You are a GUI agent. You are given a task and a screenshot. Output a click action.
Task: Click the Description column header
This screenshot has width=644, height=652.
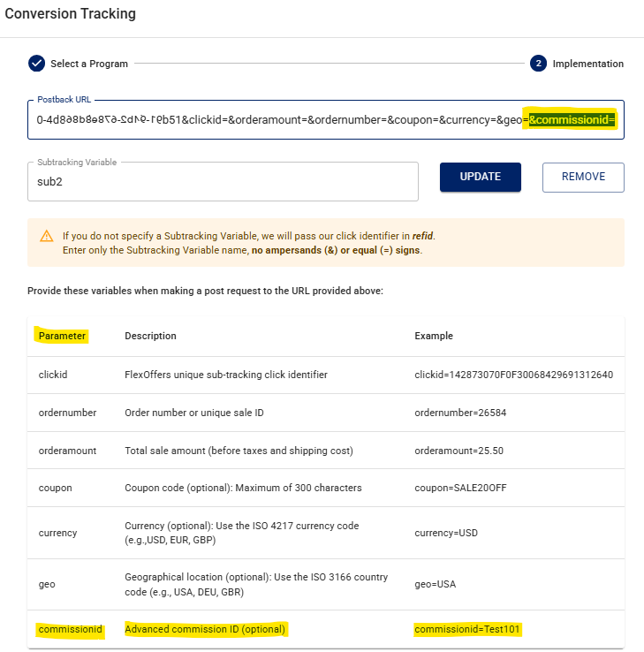pos(150,336)
